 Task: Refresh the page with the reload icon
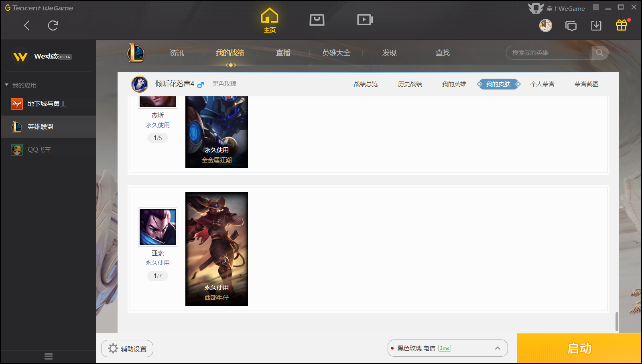53,26
